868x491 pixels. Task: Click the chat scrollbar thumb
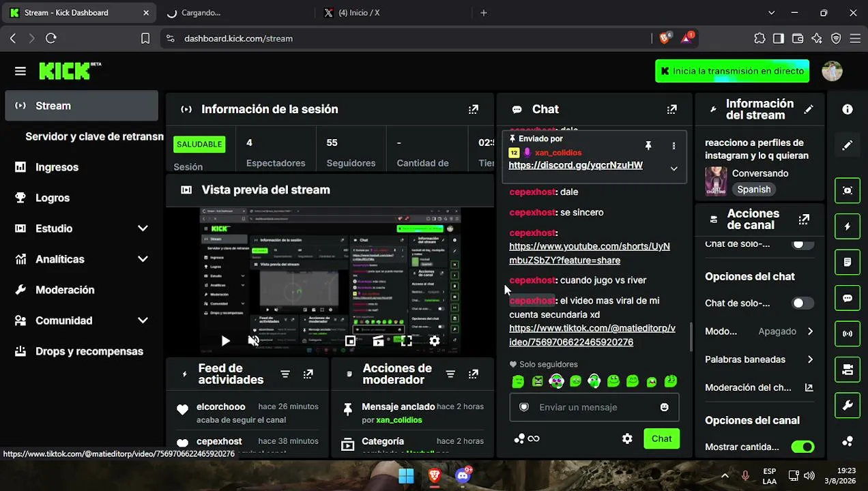click(691, 338)
